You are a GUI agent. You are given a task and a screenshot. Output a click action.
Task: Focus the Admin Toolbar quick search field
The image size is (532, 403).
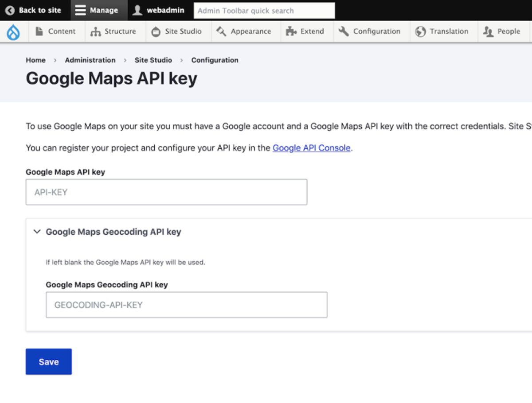(264, 11)
